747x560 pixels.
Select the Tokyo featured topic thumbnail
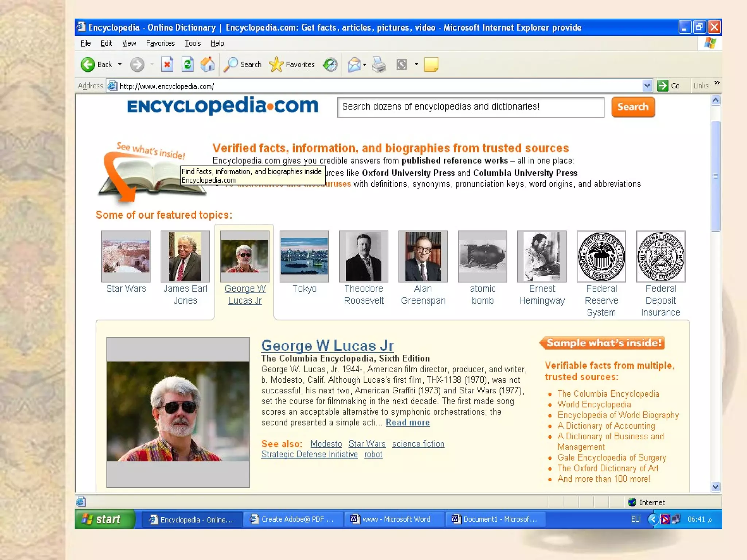(304, 256)
